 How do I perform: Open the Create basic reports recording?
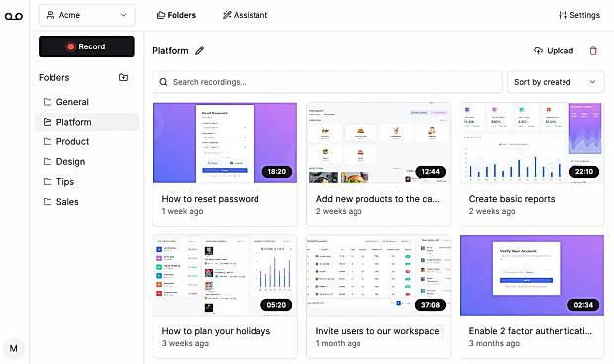pos(532,164)
